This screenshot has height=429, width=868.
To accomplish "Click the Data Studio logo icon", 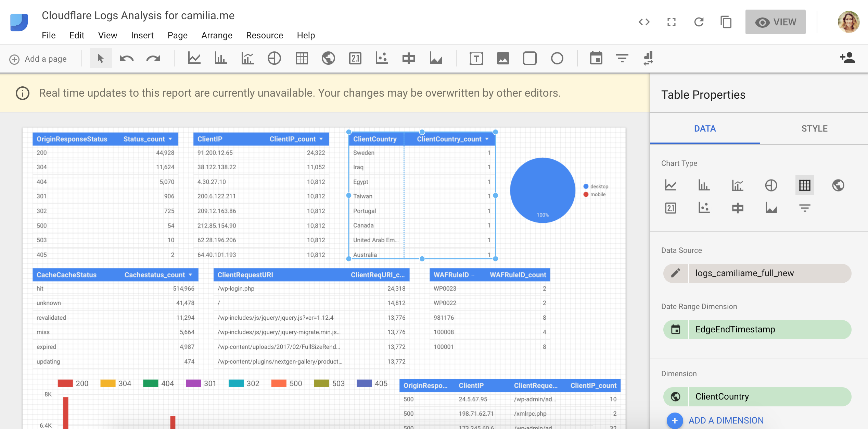I will click(19, 22).
